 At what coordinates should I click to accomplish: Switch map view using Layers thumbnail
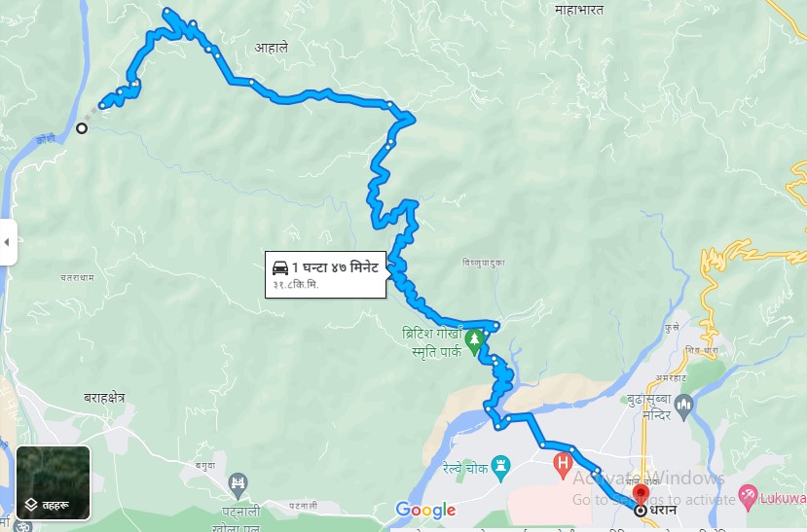[x=54, y=483]
